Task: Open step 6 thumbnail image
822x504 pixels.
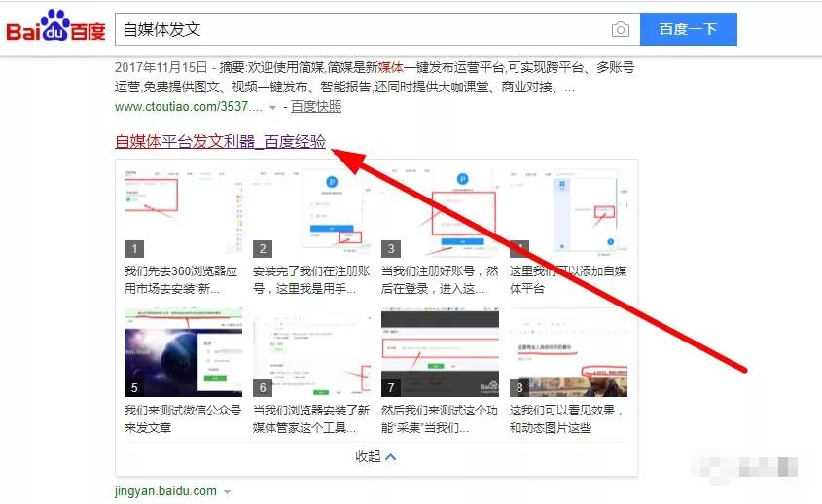Action: [x=312, y=352]
